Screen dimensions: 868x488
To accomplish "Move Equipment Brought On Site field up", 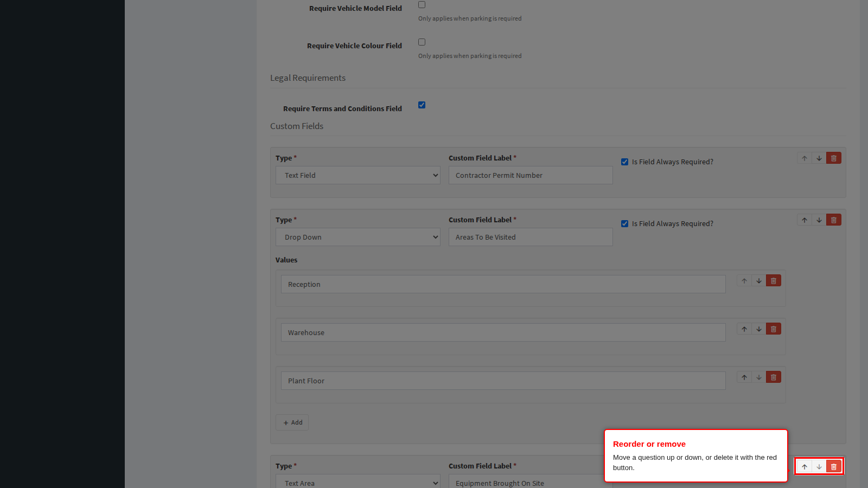I will 805,466.
